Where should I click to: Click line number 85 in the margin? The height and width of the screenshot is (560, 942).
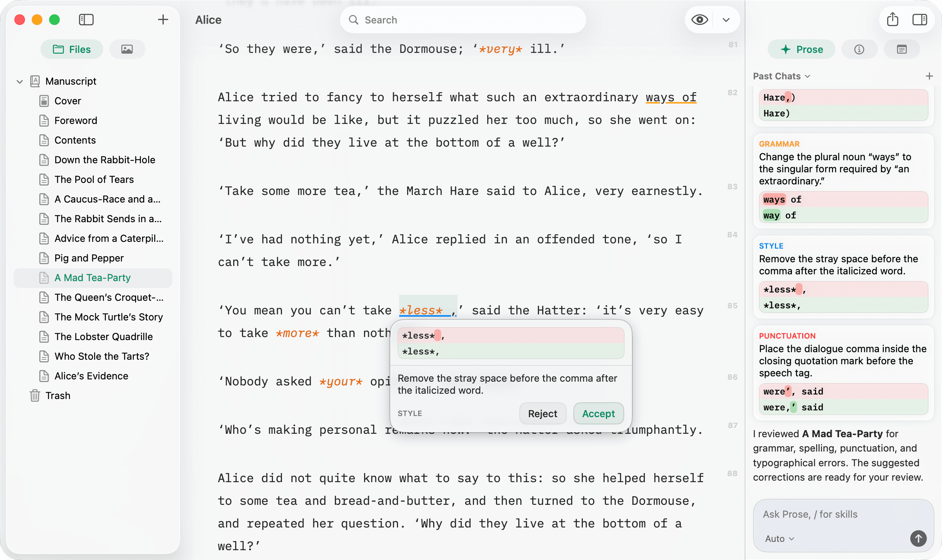732,305
